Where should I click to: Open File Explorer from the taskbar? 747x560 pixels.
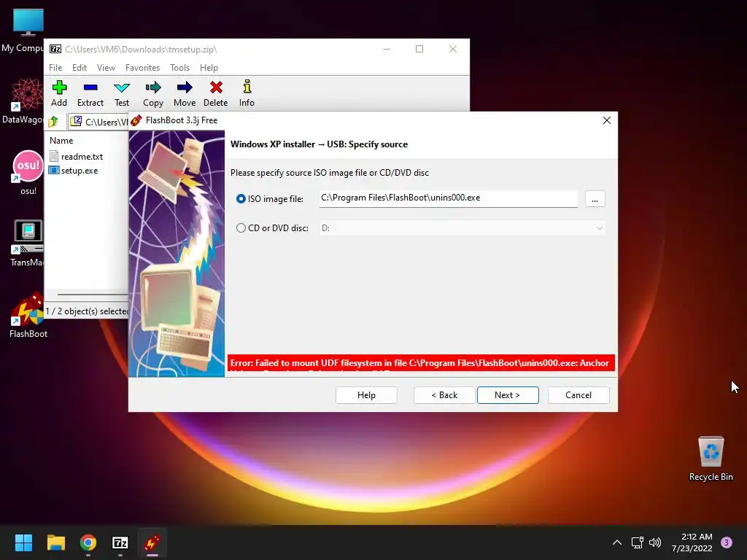coord(55,542)
